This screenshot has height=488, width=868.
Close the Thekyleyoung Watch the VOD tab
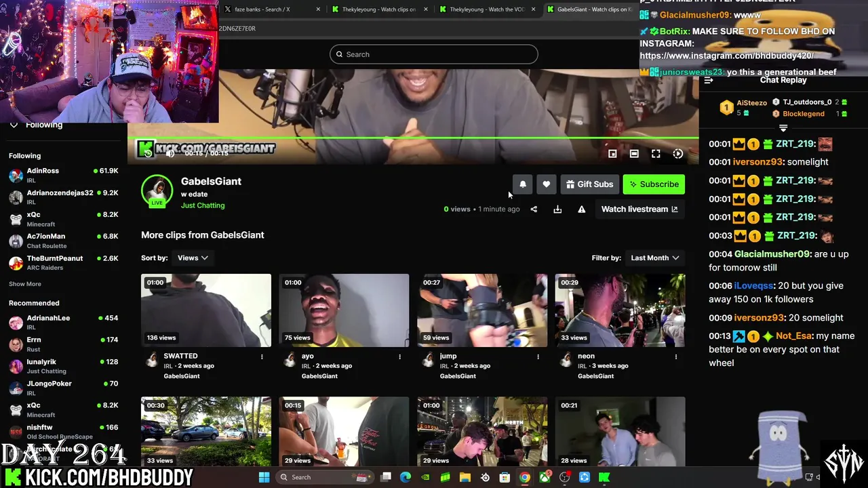point(533,9)
